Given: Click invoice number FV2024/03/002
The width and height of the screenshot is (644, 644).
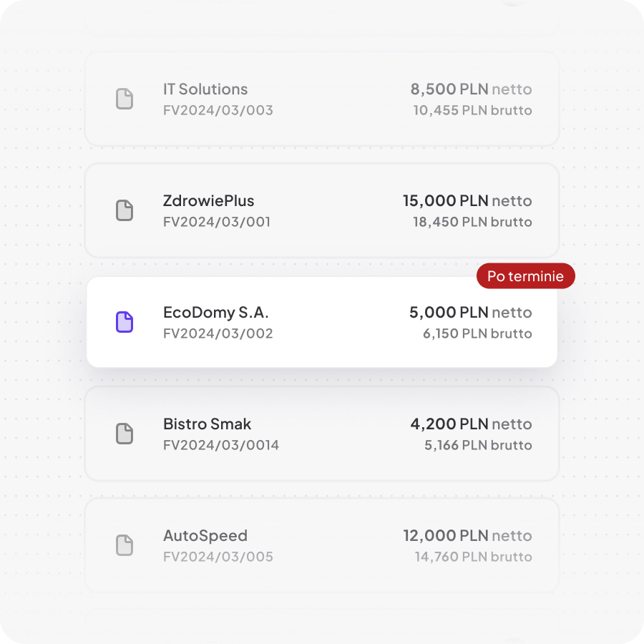Looking at the screenshot, I should coord(218,334).
